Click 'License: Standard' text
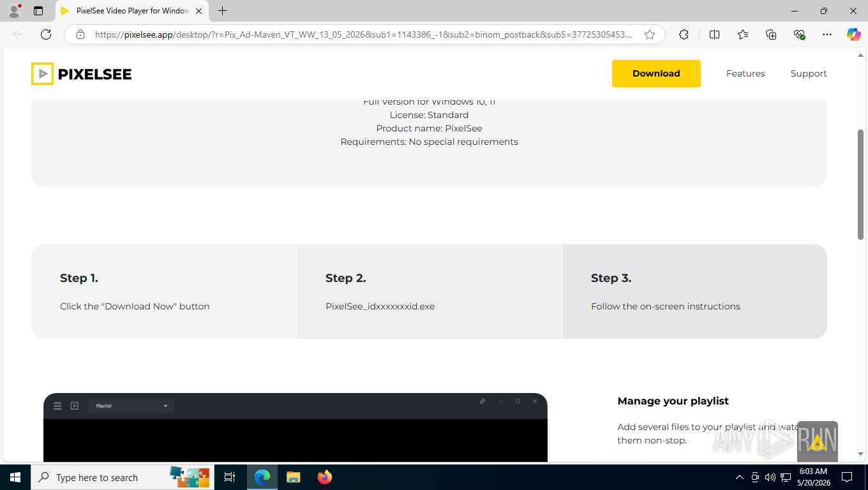 429,115
